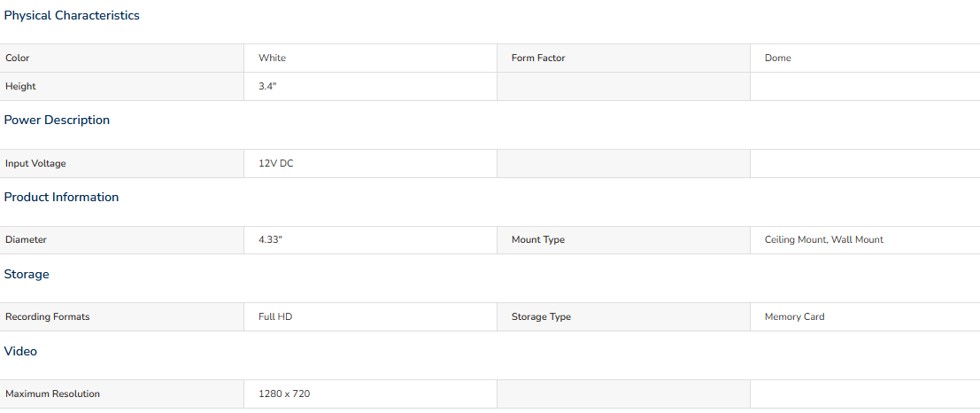
Task: Click the Power Description heading
Action: (57, 121)
